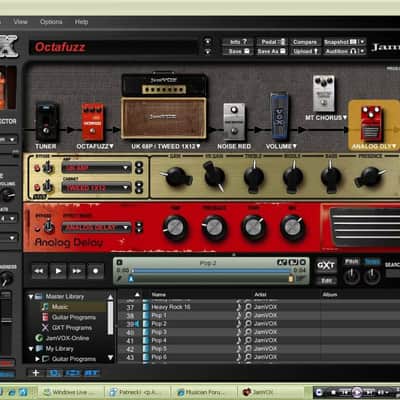The image size is (400, 400).
Task: Click the Save As button
Action: (x=272, y=51)
